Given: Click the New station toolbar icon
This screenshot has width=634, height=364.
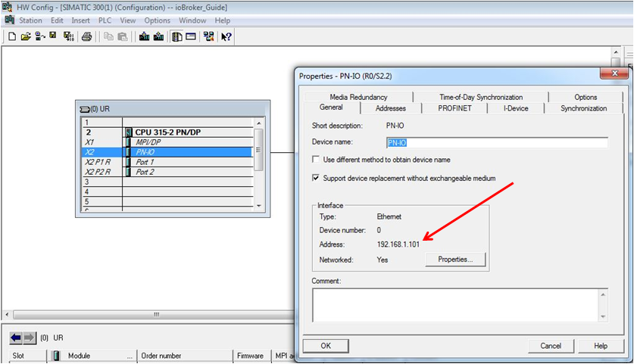Looking at the screenshot, I should tap(12, 37).
